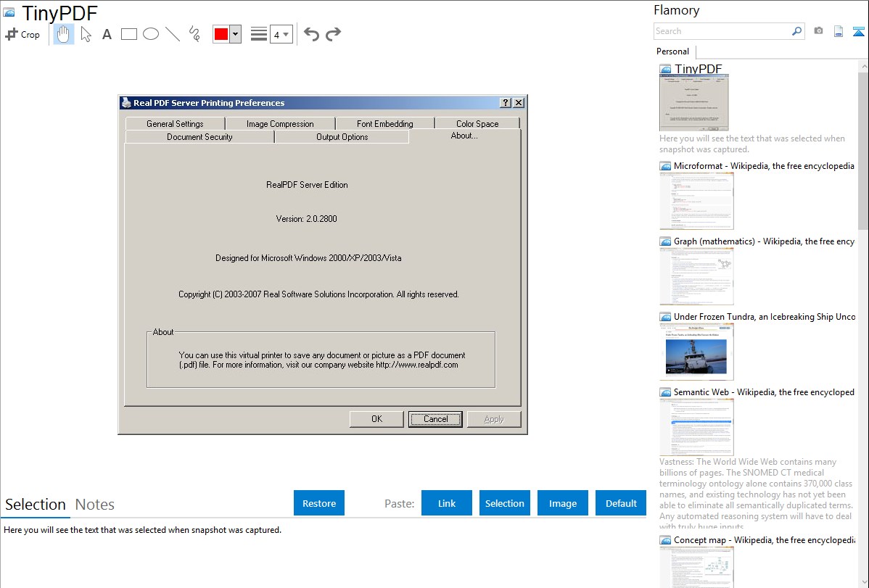This screenshot has height=588, width=869.
Task: Open the Microformat Wikipedia snapshot thumbnail
Action: tap(696, 201)
